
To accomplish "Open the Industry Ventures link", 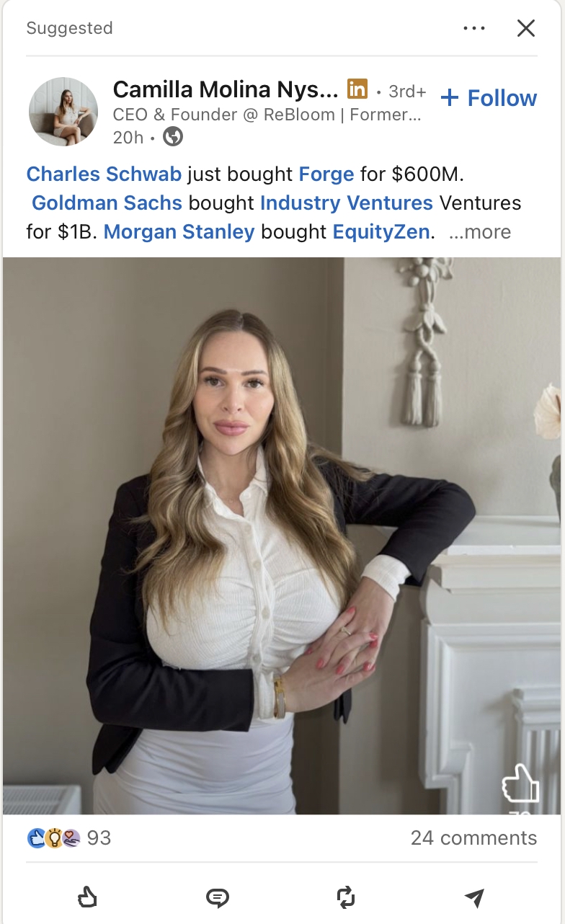I will (x=346, y=203).
